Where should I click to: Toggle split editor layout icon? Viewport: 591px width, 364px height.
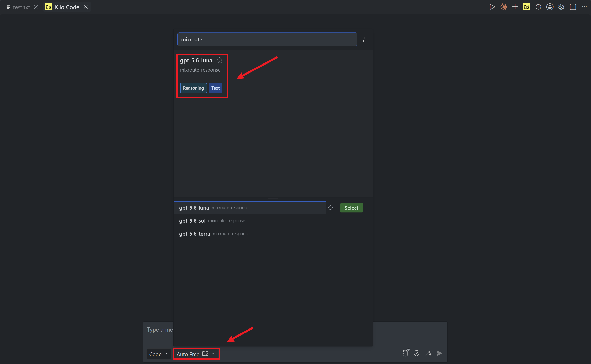573,7
